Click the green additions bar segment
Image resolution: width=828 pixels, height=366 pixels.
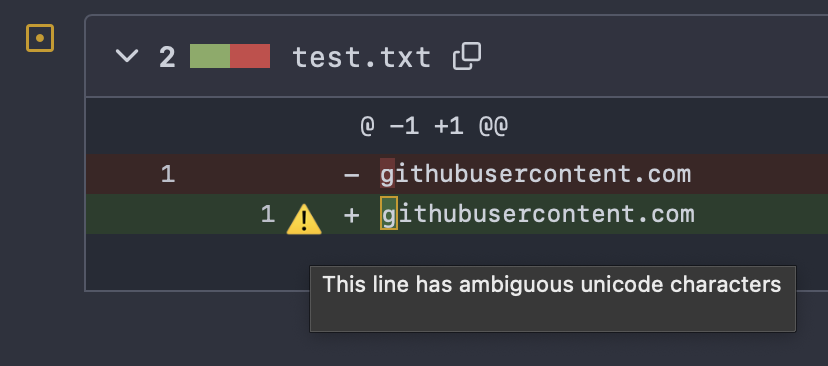point(210,56)
